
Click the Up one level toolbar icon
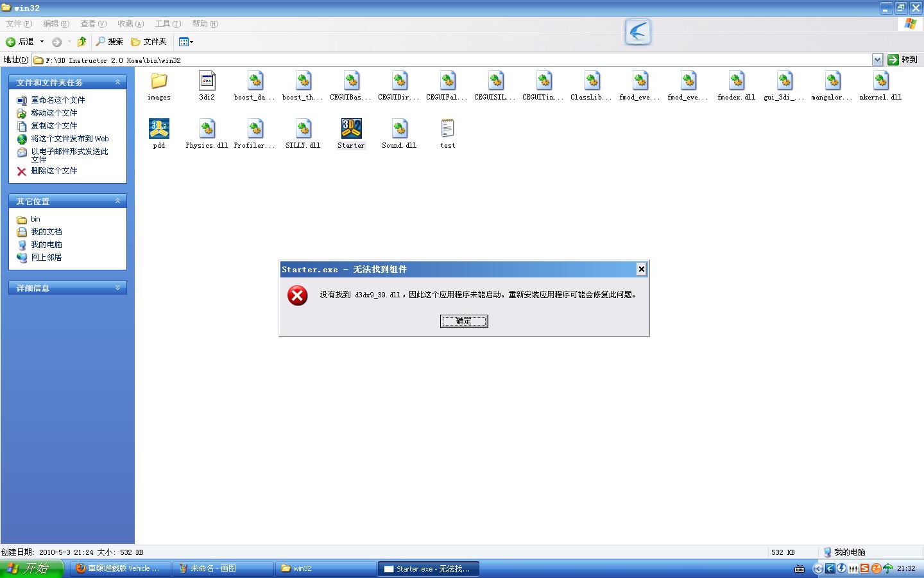(81, 42)
